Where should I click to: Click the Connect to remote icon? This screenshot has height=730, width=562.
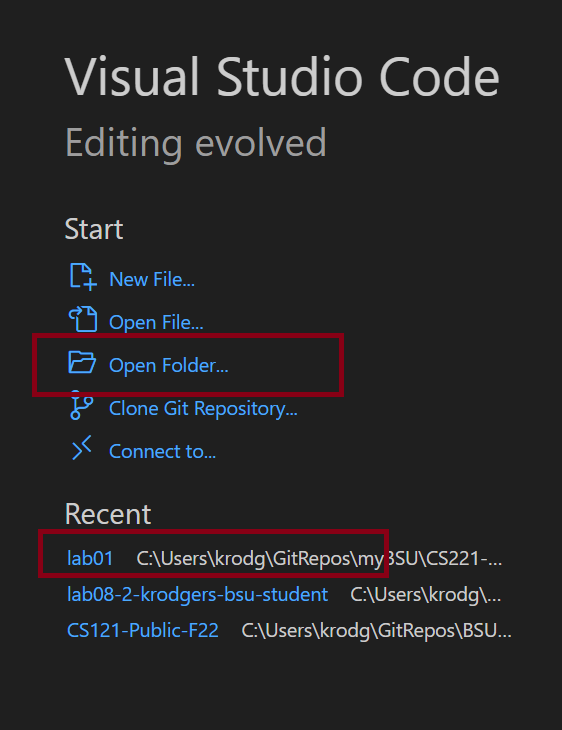pyautogui.click(x=82, y=448)
